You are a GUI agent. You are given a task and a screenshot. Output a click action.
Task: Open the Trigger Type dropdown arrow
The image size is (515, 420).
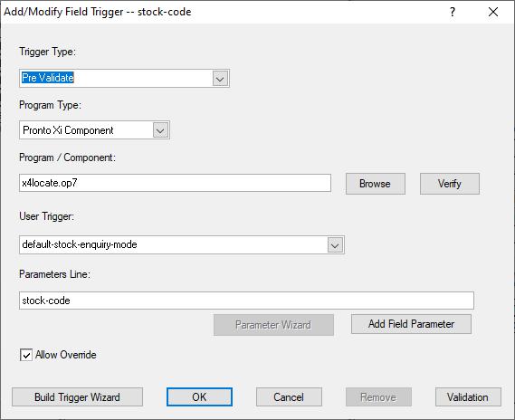pos(220,79)
